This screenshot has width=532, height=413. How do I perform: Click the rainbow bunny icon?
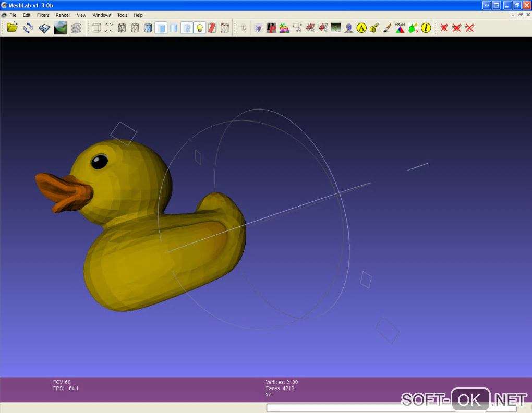pos(284,28)
